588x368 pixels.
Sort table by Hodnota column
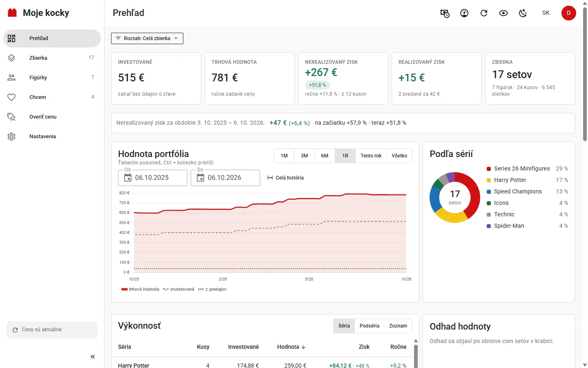point(291,347)
